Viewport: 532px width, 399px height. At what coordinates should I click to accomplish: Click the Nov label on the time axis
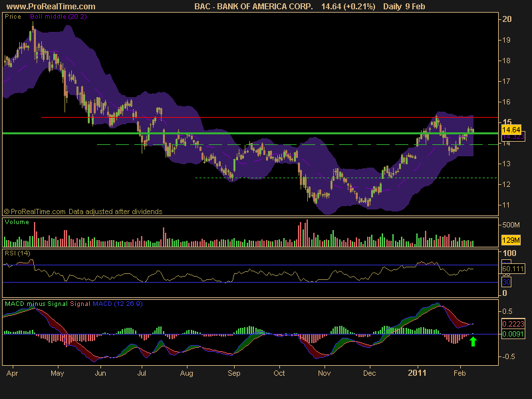324,374
